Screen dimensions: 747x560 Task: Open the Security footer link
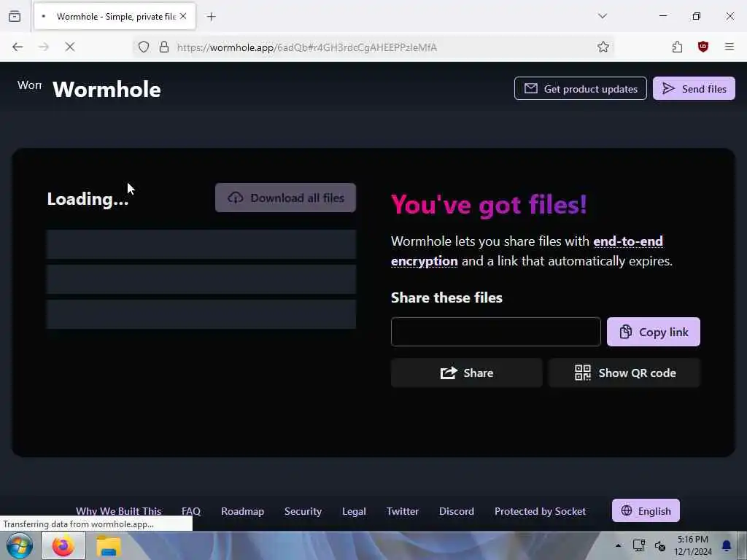tap(303, 511)
